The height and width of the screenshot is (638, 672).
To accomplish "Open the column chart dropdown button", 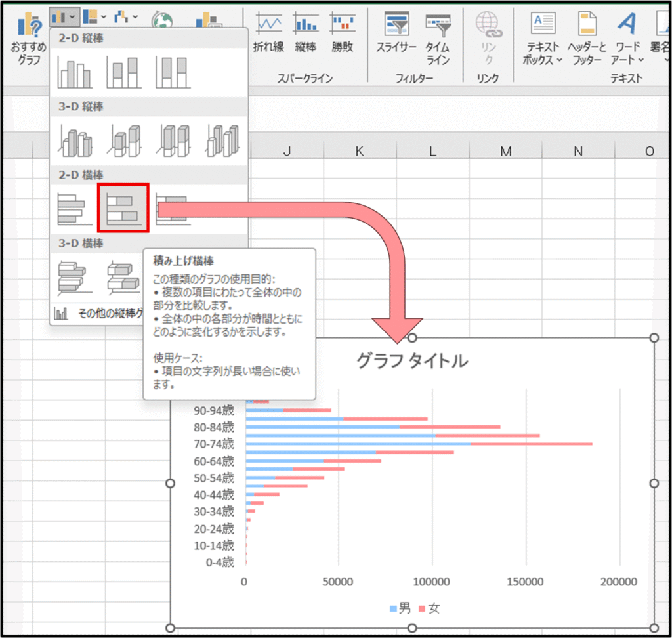I will [x=64, y=16].
